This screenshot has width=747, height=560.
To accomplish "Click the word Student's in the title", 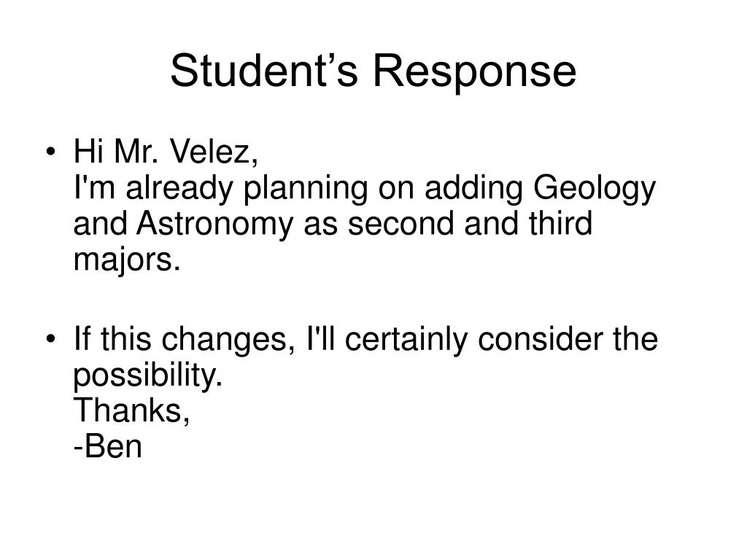I will coord(264,71).
